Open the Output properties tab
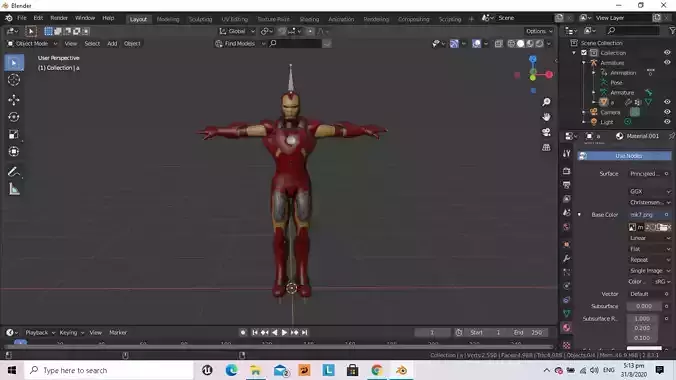Screen dimensions: 676x380 pos(566,185)
